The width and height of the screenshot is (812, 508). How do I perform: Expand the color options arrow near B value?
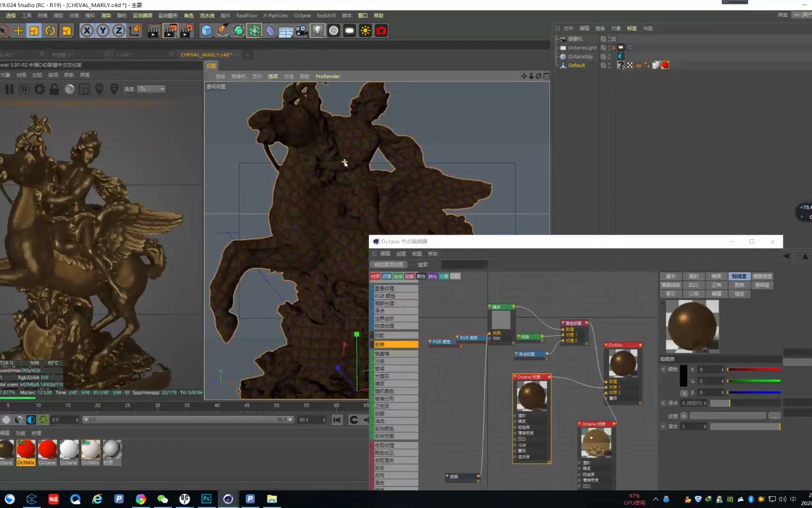[x=684, y=393]
